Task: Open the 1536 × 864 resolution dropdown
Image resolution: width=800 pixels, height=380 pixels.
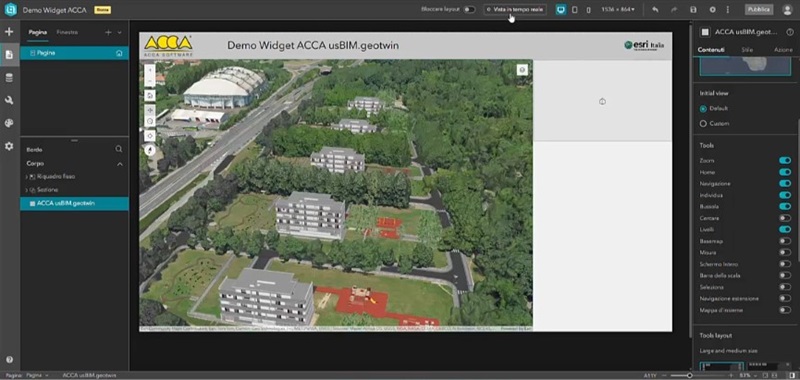Action: pyautogui.click(x=618, y=10)
